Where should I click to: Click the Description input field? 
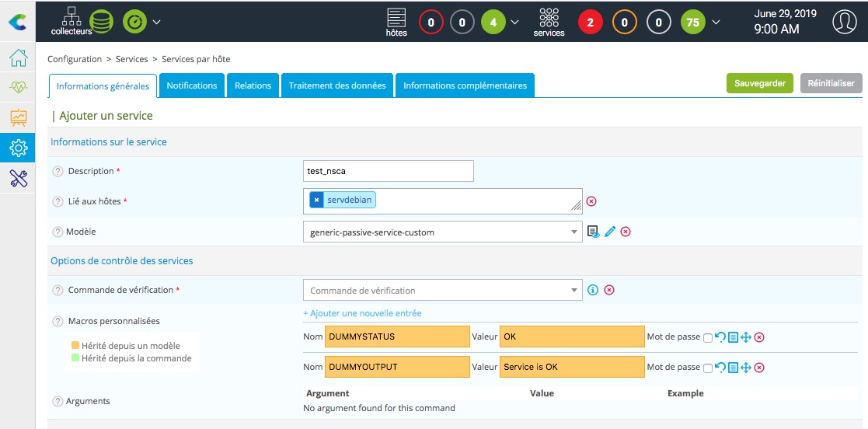[388, 171]
